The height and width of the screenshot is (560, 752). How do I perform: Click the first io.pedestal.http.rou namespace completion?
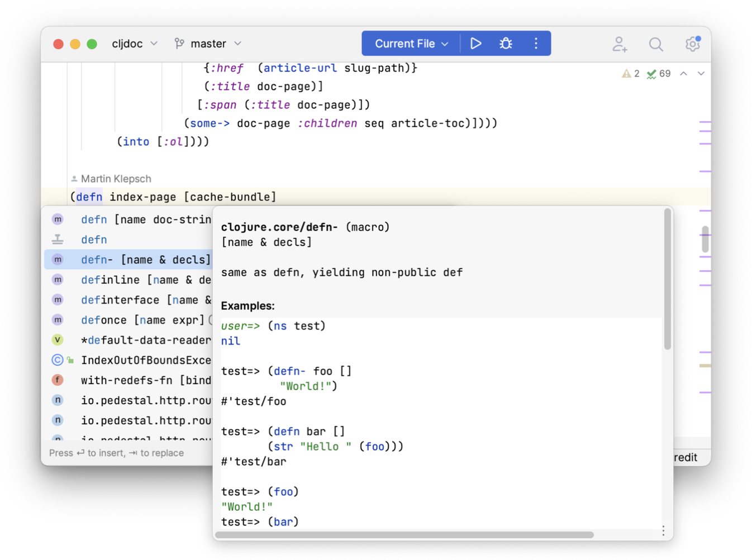pyautogui.click(x=128, y=400)
